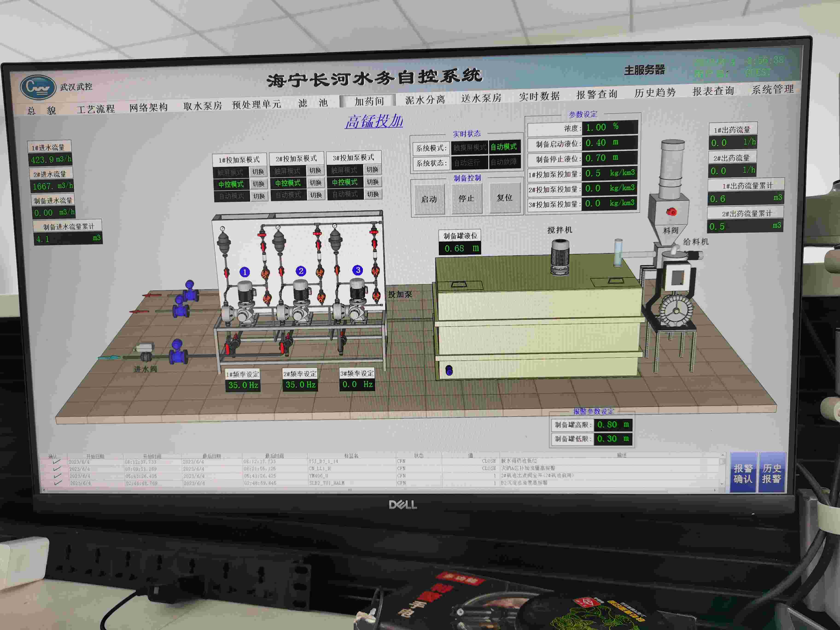This screenshot has height=630, width=840.
Task: Click the 高锰投加 title link
Action: pos(374,122)
